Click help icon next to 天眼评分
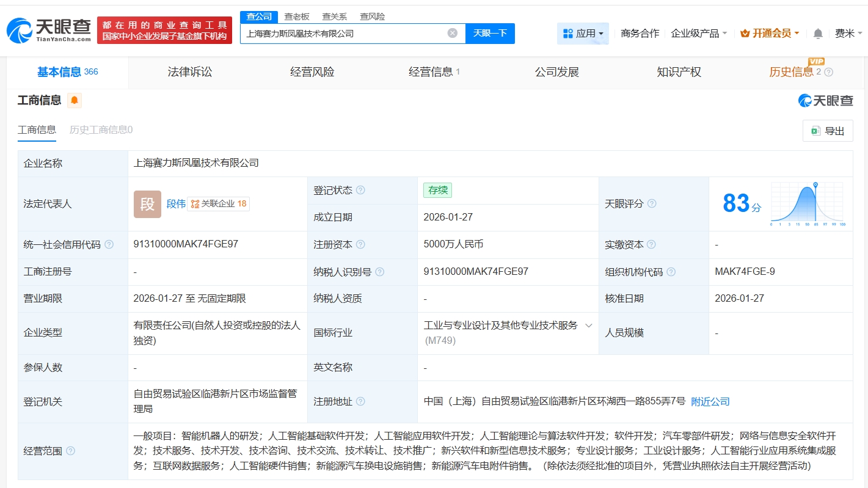 coord(652,204)
